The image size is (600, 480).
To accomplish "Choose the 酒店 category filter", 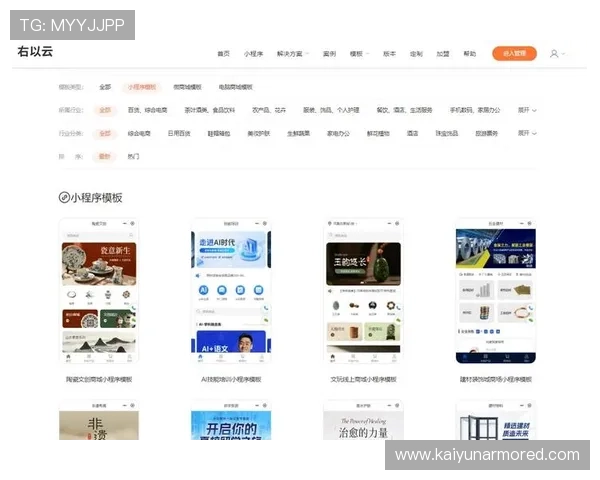I will pos(412,134).
